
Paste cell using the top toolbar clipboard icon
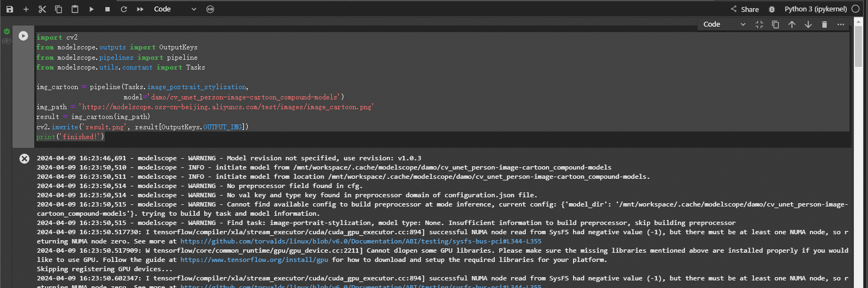pyautogui.click(x=75, y=9)
